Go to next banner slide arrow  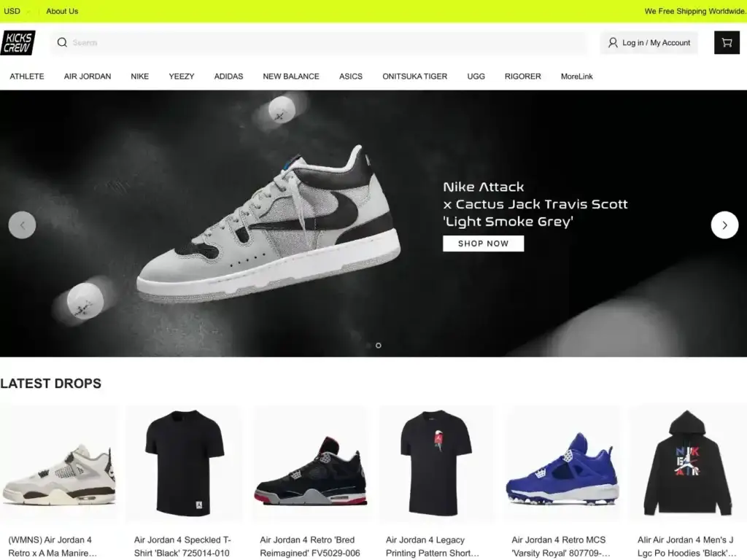click(724, 225)
